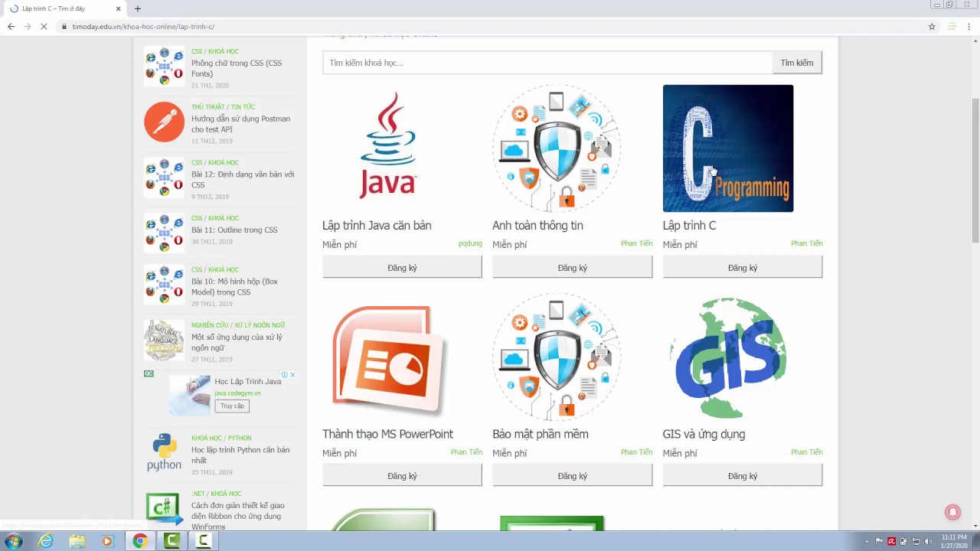
Task: Close the 'Học Lập Trình Java' ad
Action: click(x=292, y=375)
